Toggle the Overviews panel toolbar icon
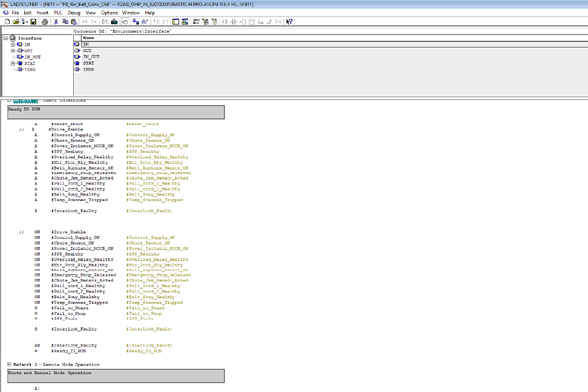The image size is (588, 392). pos(175,22)
